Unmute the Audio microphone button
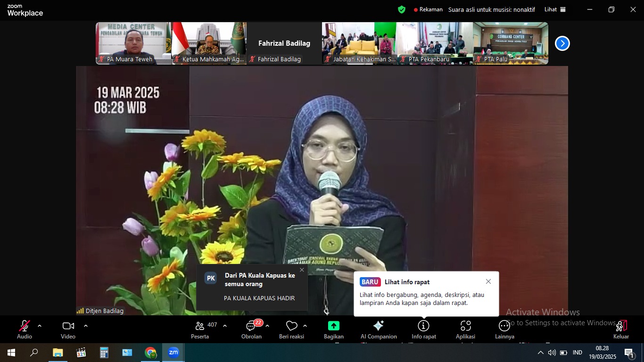The image size is (644, 362). (25, 329)
